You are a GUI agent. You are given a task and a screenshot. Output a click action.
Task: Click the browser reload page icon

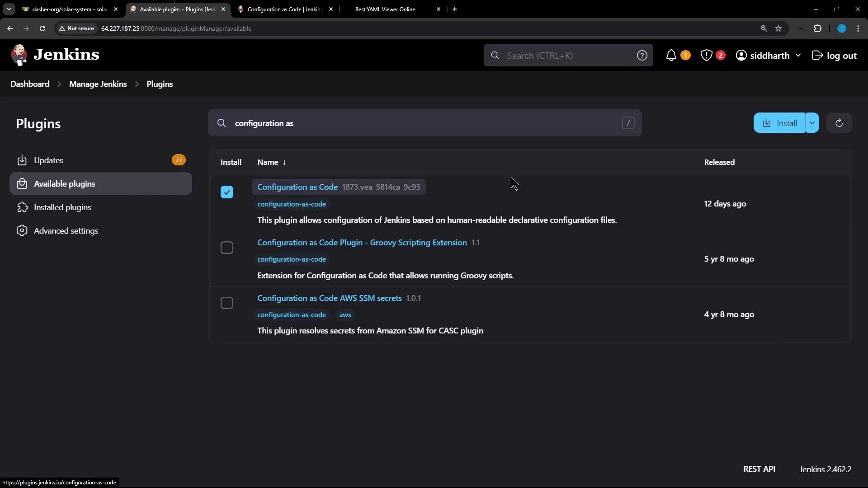[x=42, y=28]
